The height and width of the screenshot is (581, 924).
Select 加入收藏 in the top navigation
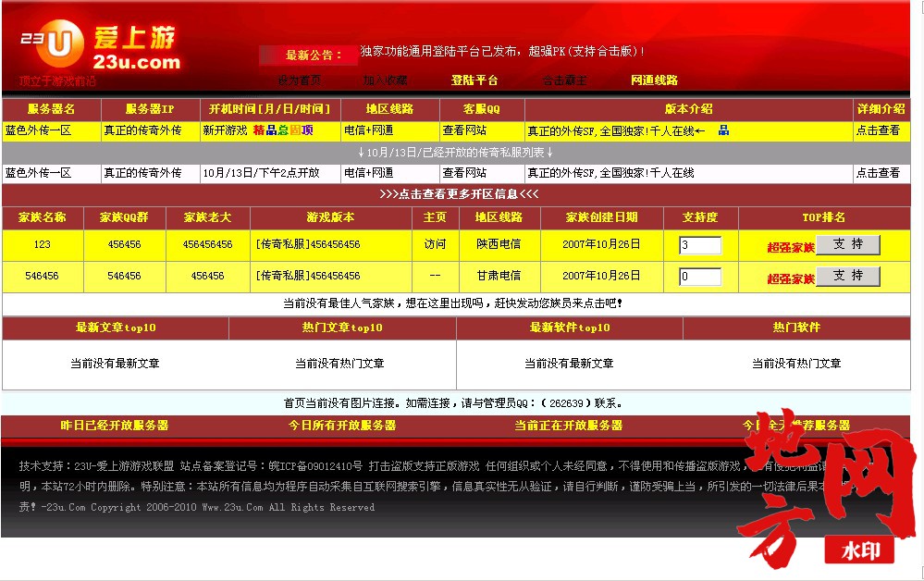386,80
